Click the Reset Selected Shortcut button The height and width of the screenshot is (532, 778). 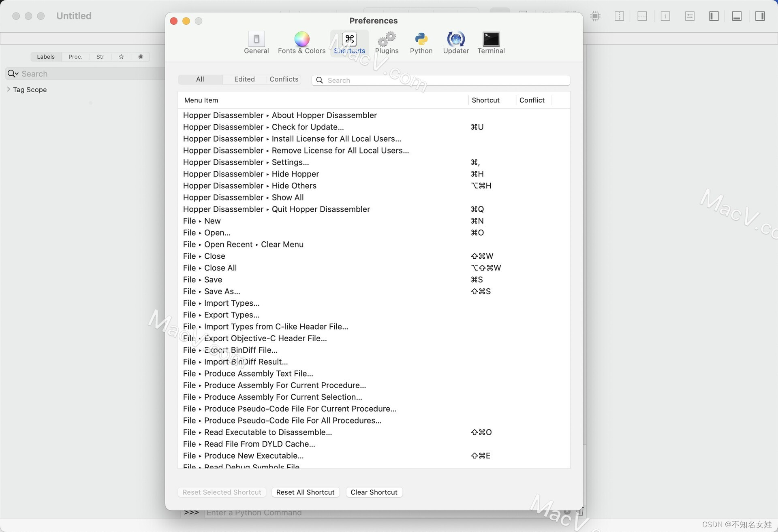coord(222,492)
